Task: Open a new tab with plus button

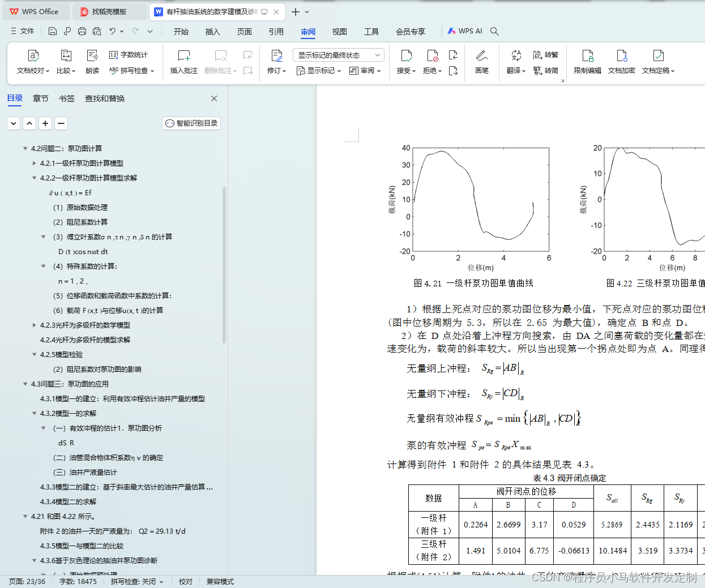Action: point(296,11)
